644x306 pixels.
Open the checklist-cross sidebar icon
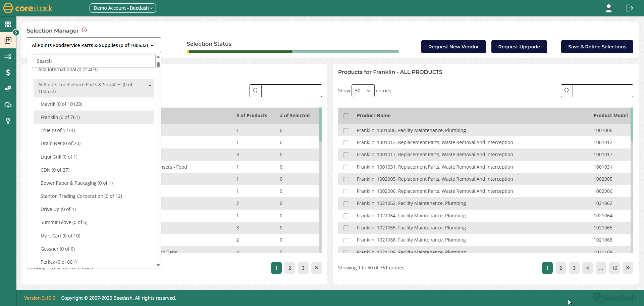coord(8,56)
